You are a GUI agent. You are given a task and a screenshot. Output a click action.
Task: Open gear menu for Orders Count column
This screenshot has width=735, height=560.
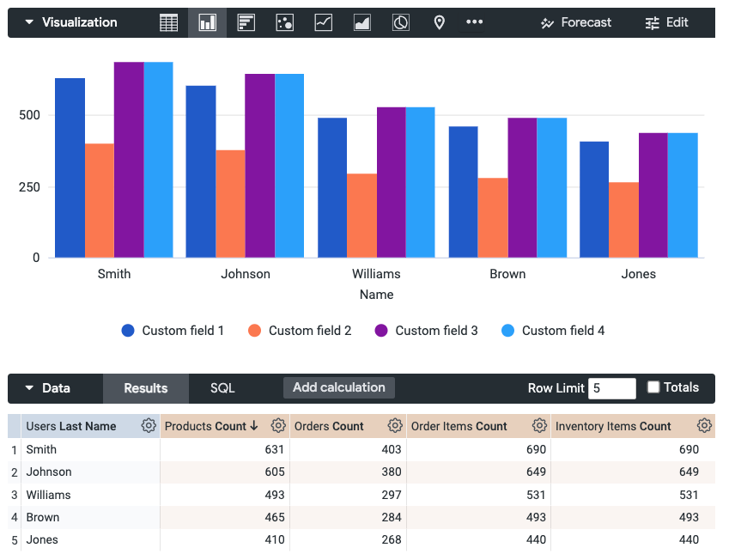(x=395, y=425)
